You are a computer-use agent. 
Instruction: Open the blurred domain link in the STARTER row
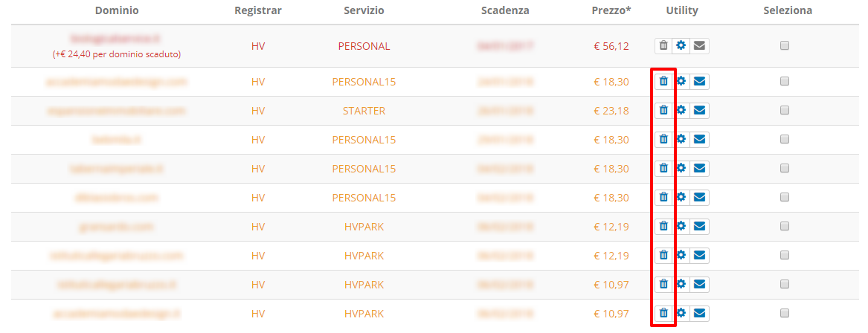click(x=117, y=111)
